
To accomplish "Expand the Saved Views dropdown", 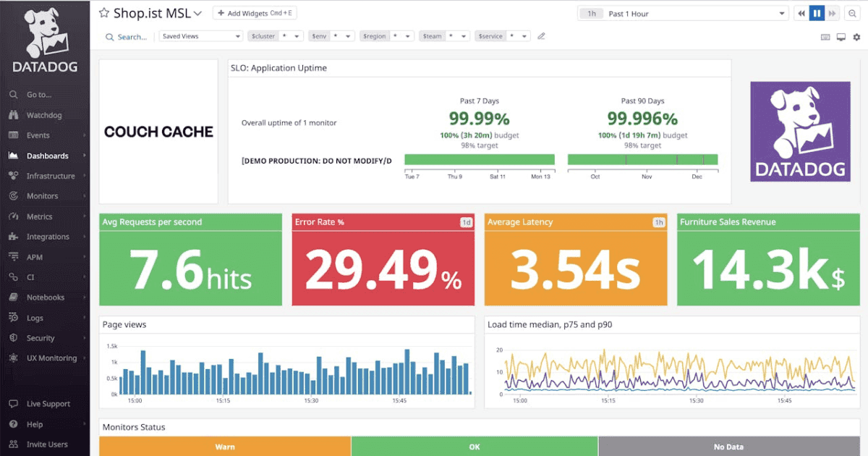I will pos(200,35).
